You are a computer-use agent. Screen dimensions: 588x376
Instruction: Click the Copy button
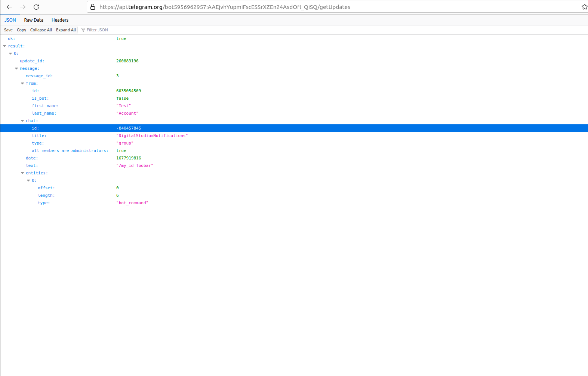[x=21, y=30]
